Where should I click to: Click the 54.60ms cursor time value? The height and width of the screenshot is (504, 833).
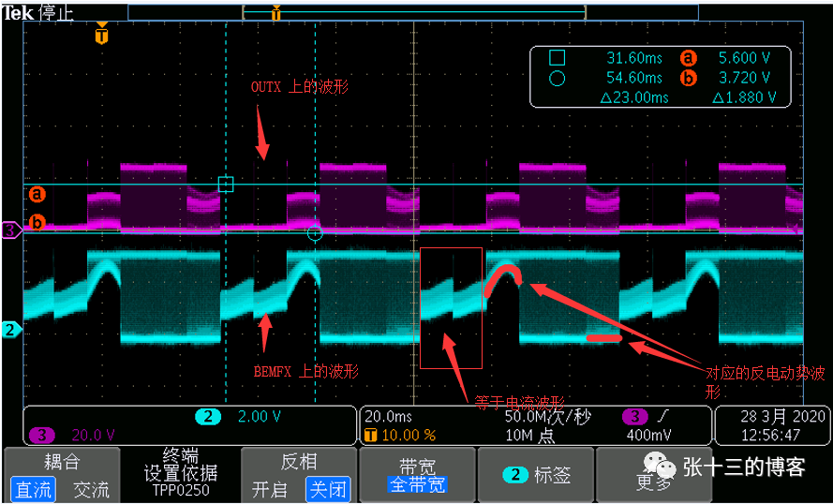coord(634,78)
